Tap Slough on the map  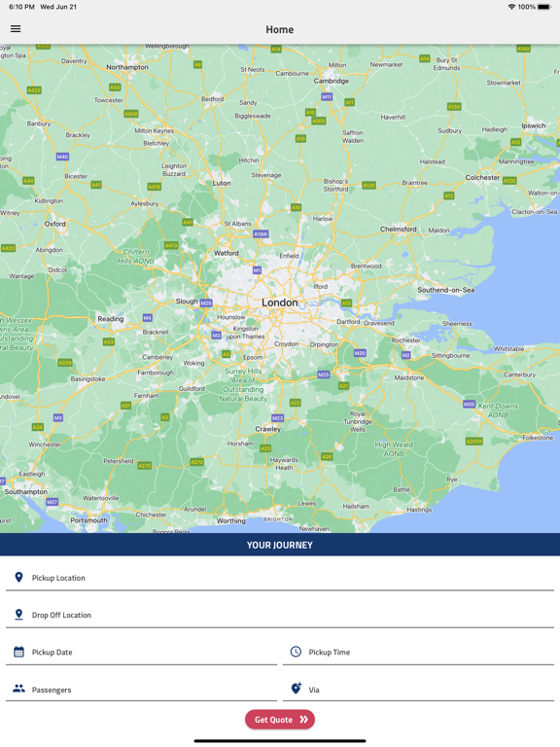tap(187, 302)
